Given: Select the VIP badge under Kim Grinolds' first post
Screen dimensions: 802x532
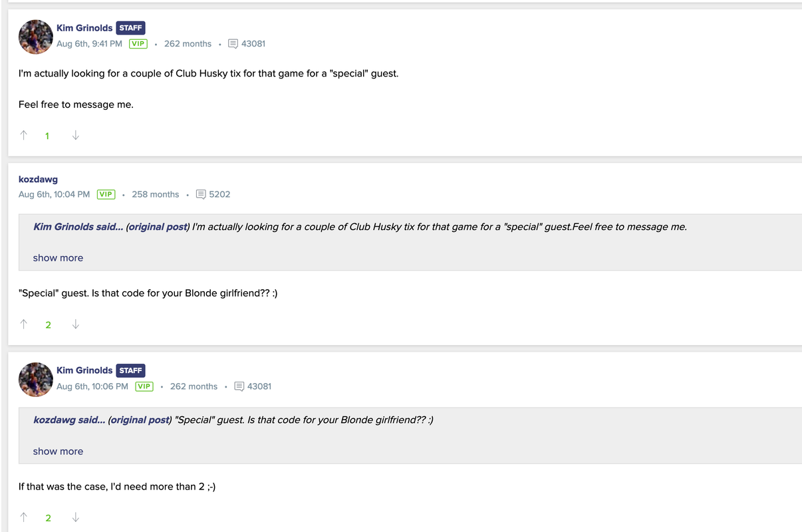Looking at the screenshot, I should pyautogui.click(x=138, y=43).
